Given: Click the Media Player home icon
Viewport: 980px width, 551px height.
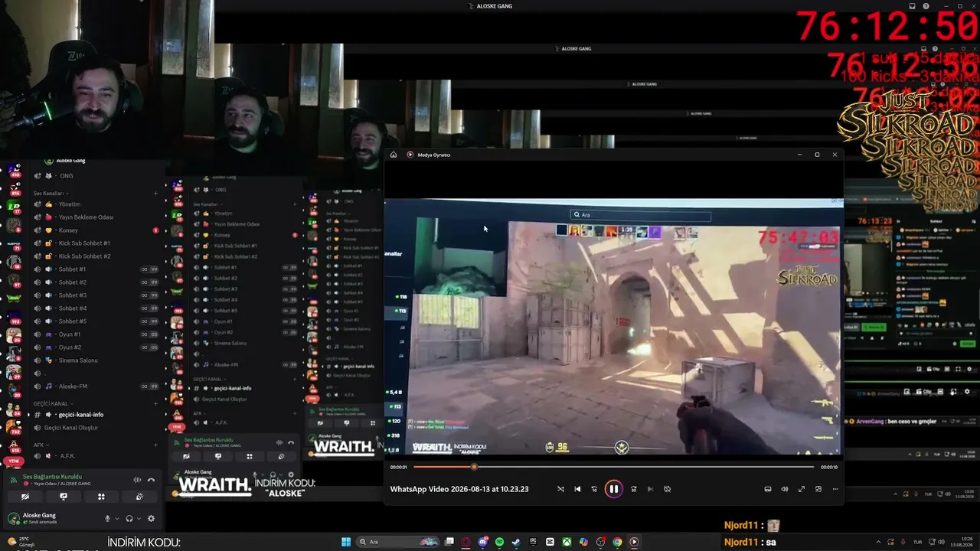Looking at the screenshot, I should [394, 155].
